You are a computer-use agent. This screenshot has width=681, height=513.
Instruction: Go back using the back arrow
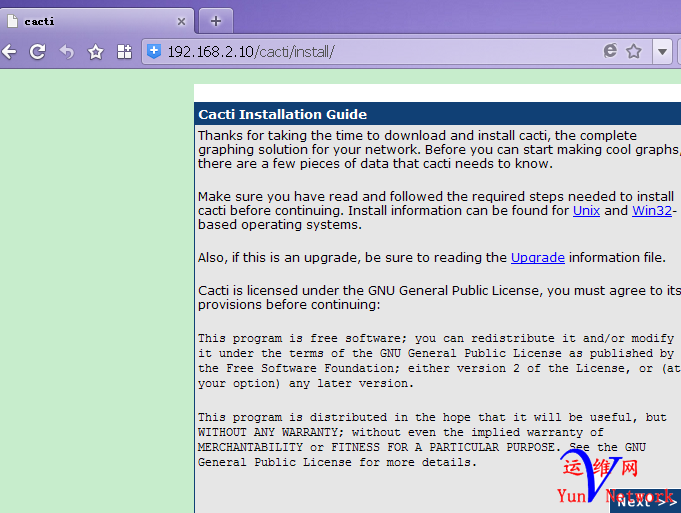coord(10,52)
